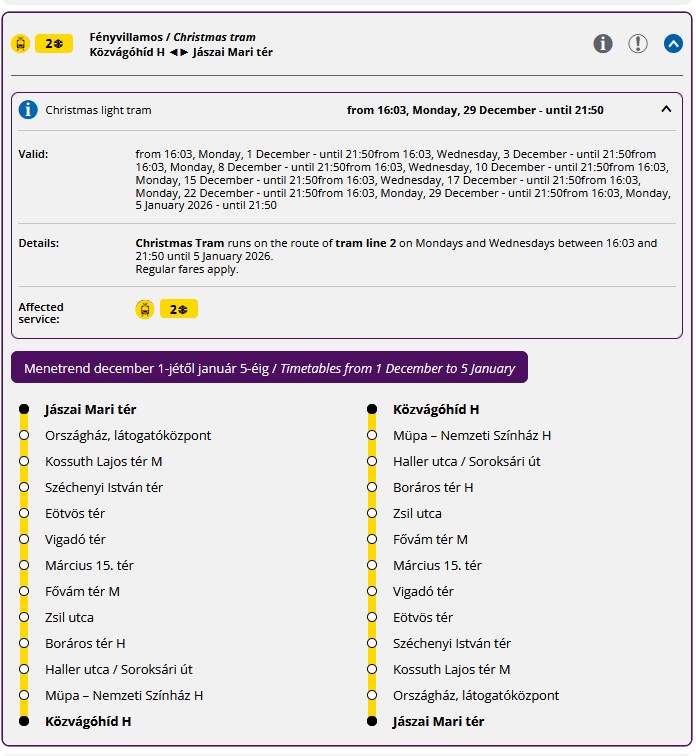Open line details with the grey info icon
Screen dimensions: 696x756
coord(603,43)
